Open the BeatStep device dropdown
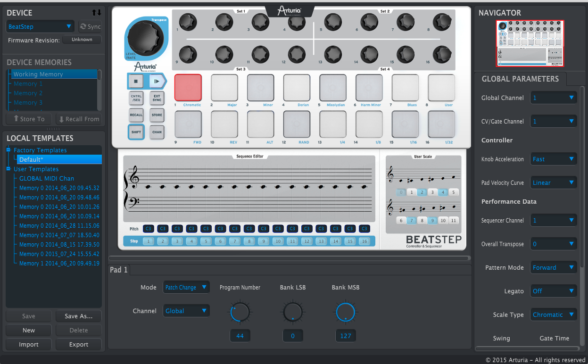The image size is (588, 364). click(x=40, y=26)
